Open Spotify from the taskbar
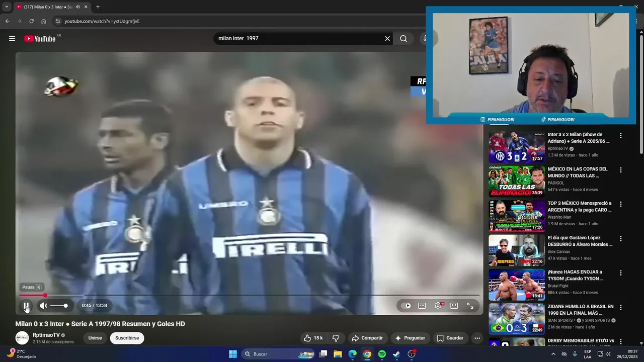 [x=382, y=354]
